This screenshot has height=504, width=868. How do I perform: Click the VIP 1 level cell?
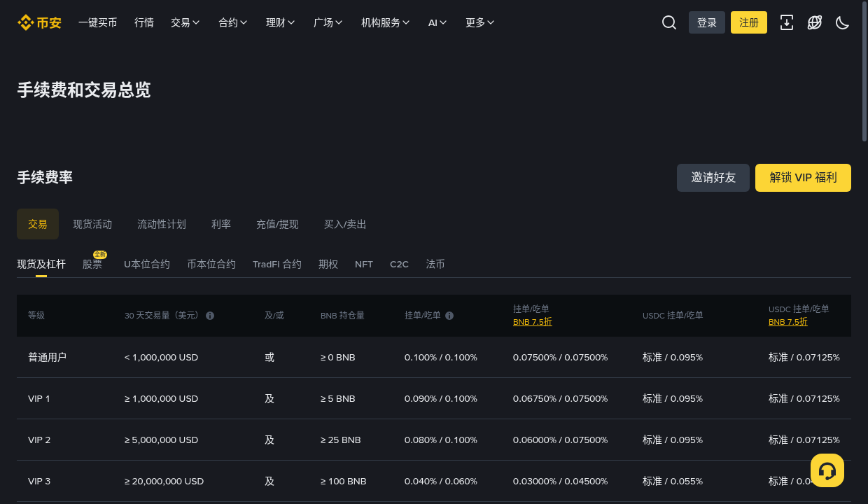(39, 398)
